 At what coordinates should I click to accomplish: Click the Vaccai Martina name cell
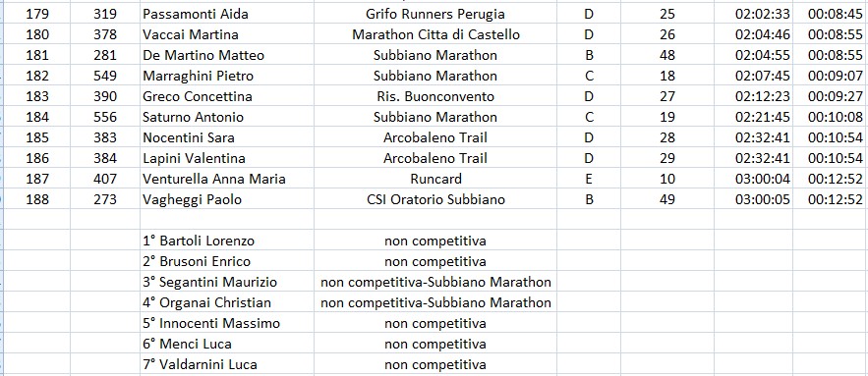pyautogui.click(x=227, y=34)
